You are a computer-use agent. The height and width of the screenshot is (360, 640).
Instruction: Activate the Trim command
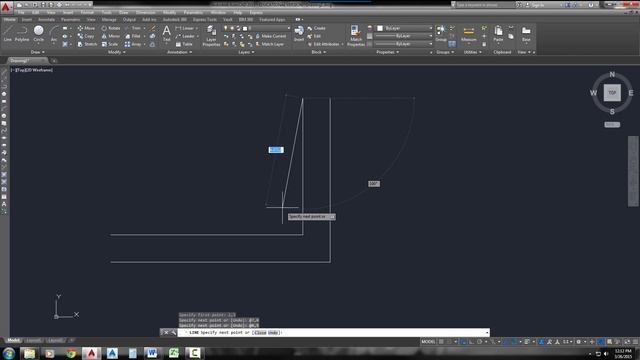click(133, 28)
